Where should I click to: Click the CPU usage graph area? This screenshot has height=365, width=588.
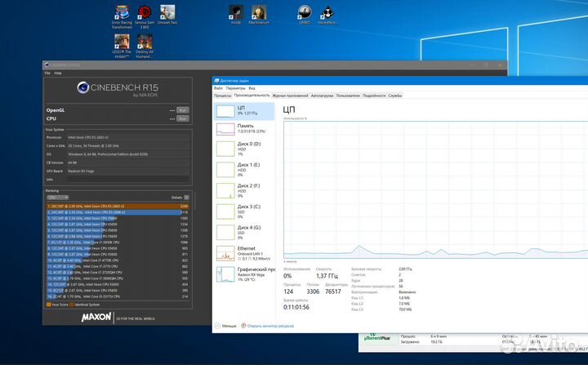(436, 189)
